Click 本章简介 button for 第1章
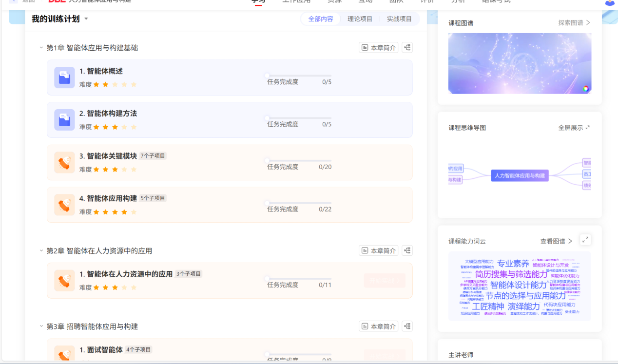Image resolution: width=618 pixels, height=364 pixels. pyautogui.click(x=379, y=47)
